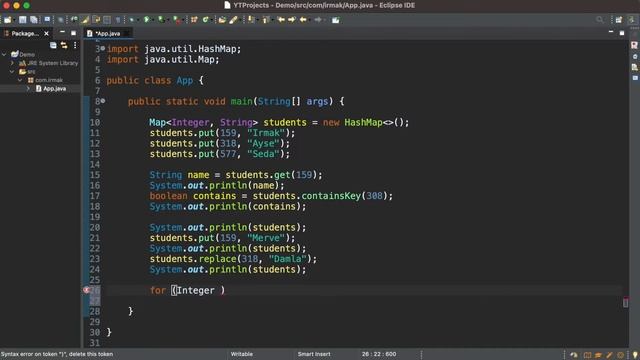Open the Debug button dropdown arrow

pos(137,20)
